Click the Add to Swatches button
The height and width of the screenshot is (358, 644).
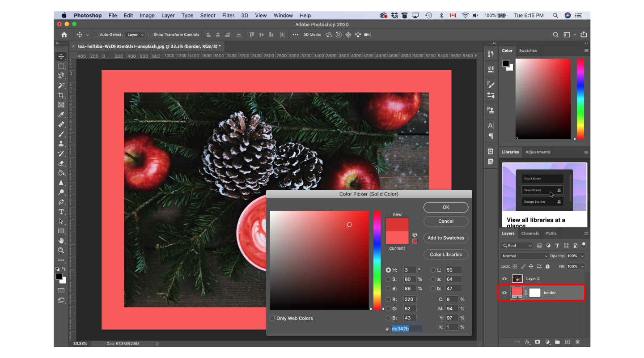pos(445,238)
